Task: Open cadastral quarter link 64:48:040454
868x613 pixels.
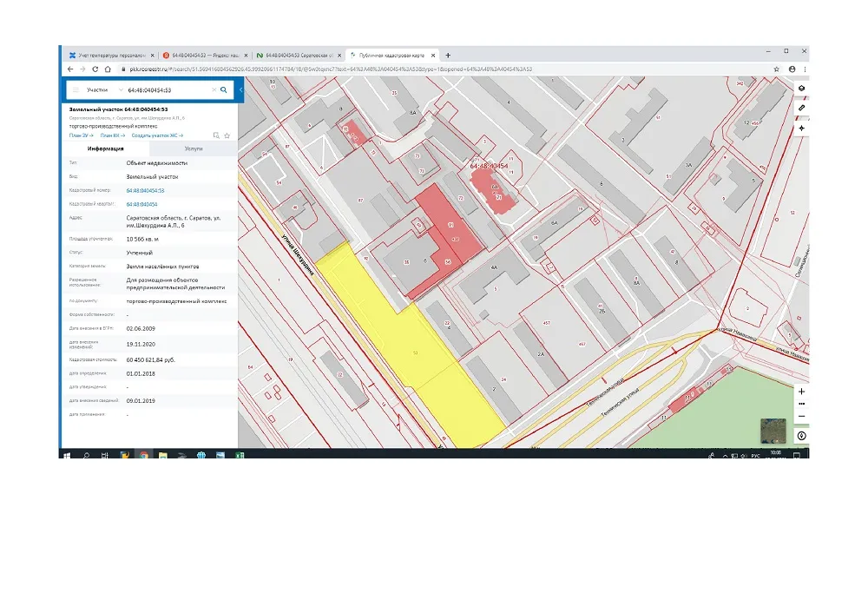Action: click(x=141, y=204)
